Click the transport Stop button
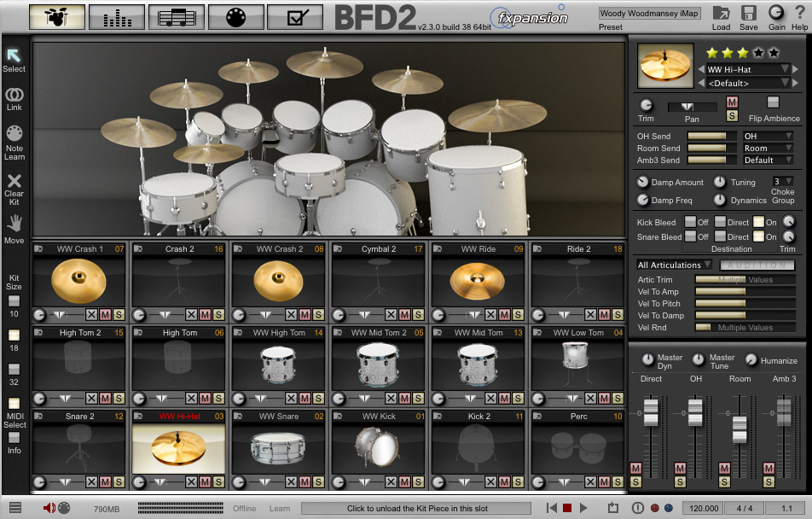This screenshot has height=519, width=812. [x=567, y=508]
